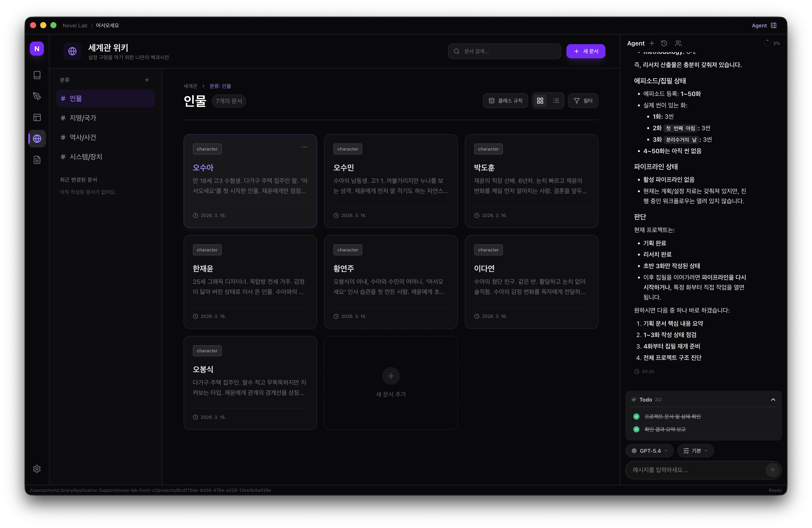The image size is (812, 528).
Task: Open the 기본 mode dropdown
Action: coord(695,451)
